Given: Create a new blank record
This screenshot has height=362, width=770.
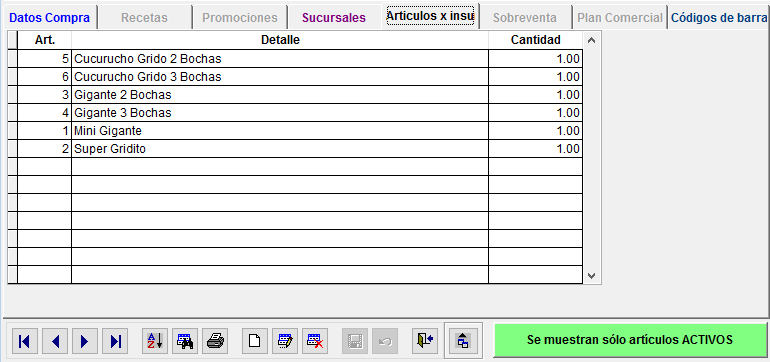Looking at the screenshot, I should pos(255,341).
